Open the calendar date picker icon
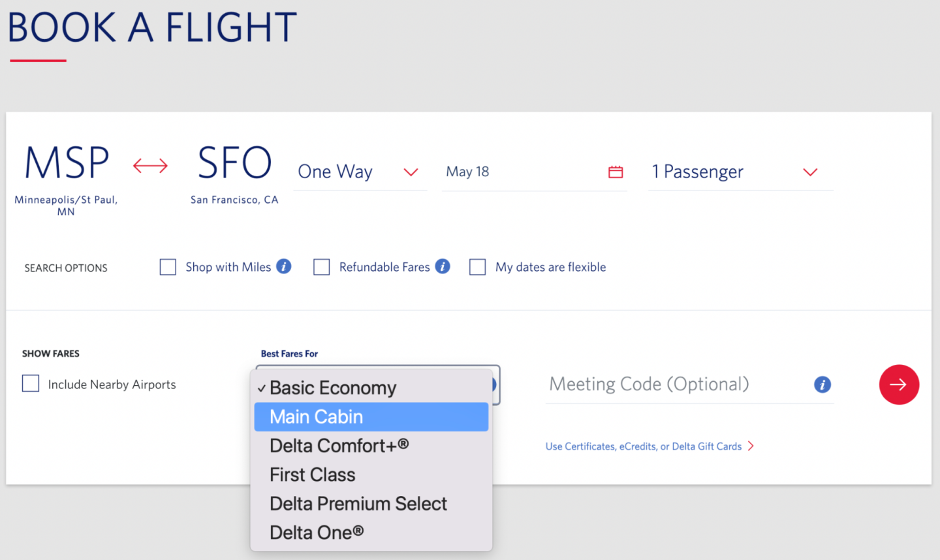This screenshot has height=560, width=940. pyautogui.click(x=616, y=172)
